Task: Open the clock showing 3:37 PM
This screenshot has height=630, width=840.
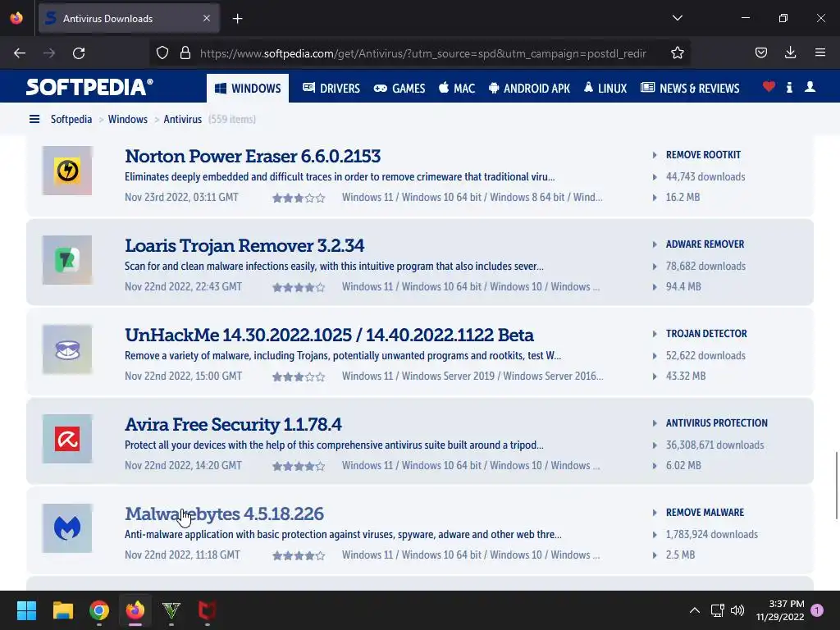Action: [x=780, y=610]
